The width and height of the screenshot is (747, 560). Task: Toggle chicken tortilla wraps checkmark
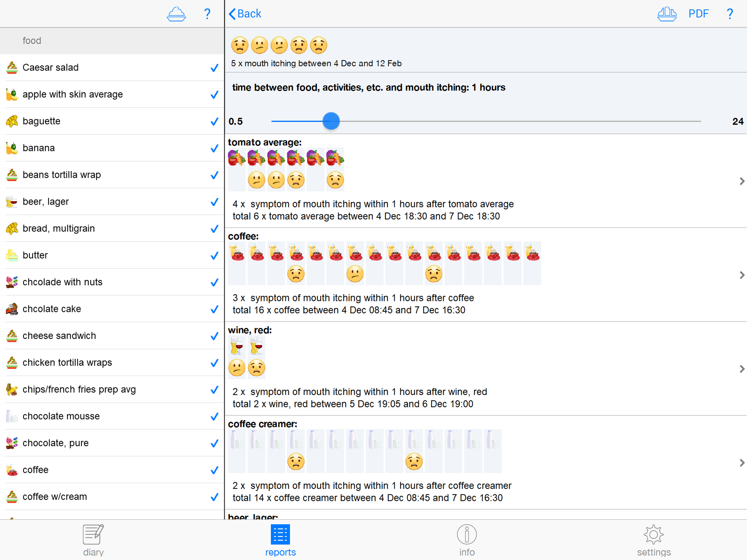click(x=214, y=363)
